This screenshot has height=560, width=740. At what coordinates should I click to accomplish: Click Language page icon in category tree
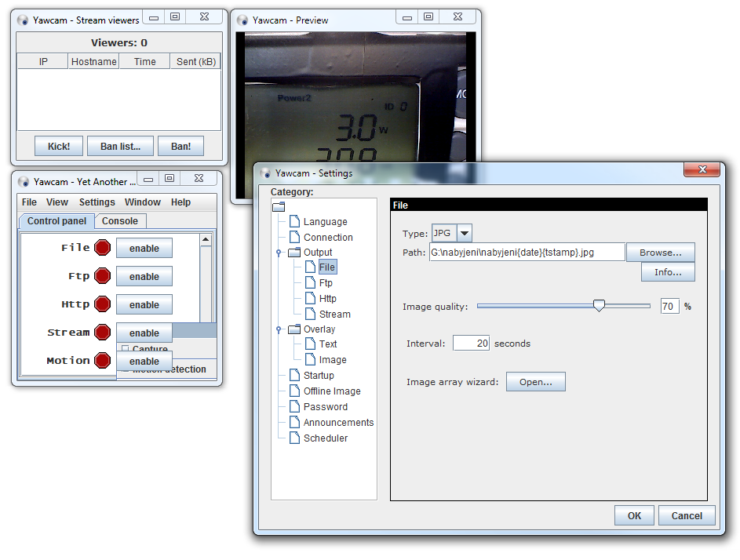point(294,221)
